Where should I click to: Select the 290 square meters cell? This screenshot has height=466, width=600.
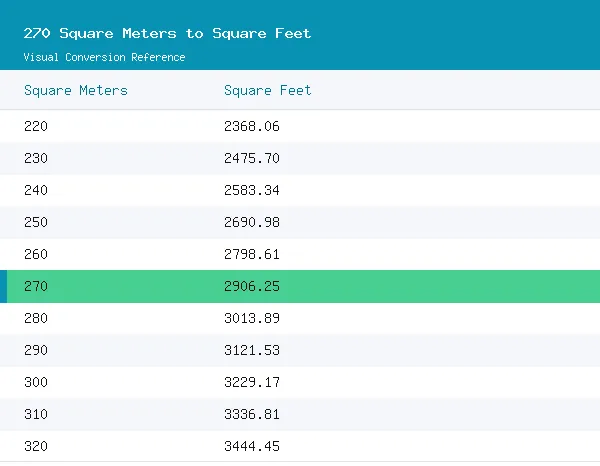(x=36, y=350)
